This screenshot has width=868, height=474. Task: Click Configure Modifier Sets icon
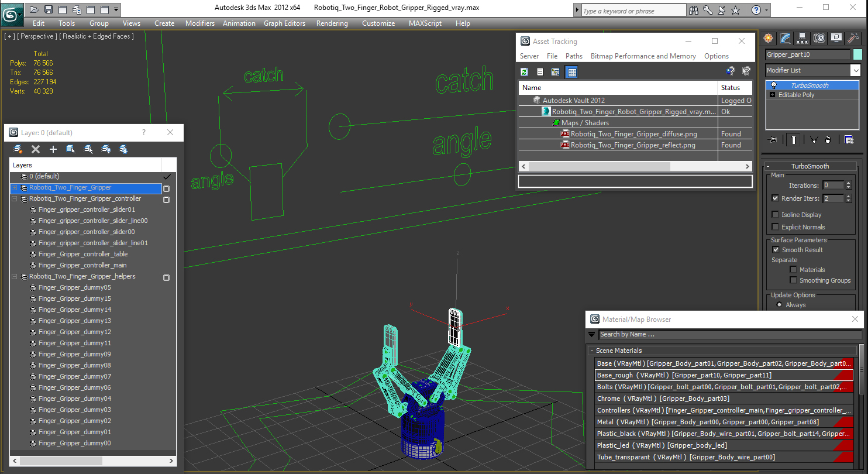849,139
